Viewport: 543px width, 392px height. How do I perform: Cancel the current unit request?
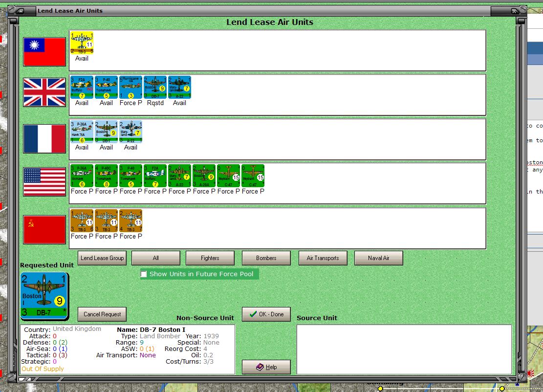coord(102,314)
